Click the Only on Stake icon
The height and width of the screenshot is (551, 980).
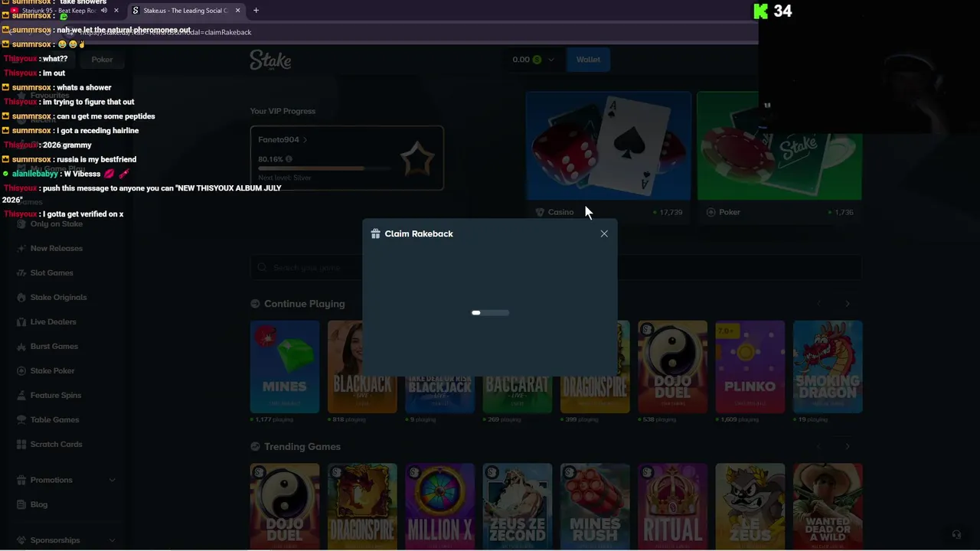pos(22,223)
